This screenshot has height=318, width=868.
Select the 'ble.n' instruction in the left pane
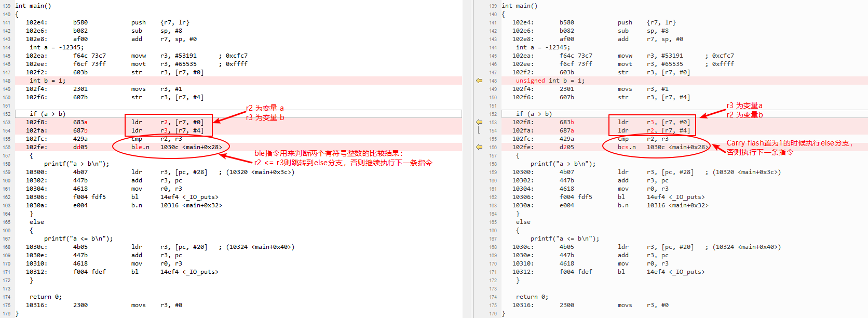140,147
